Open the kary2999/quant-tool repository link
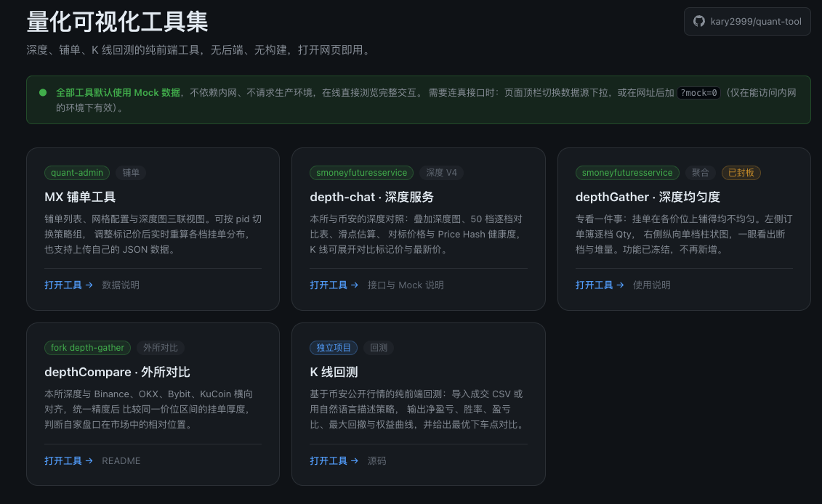 pyautogui.click(x=747, y=22)
